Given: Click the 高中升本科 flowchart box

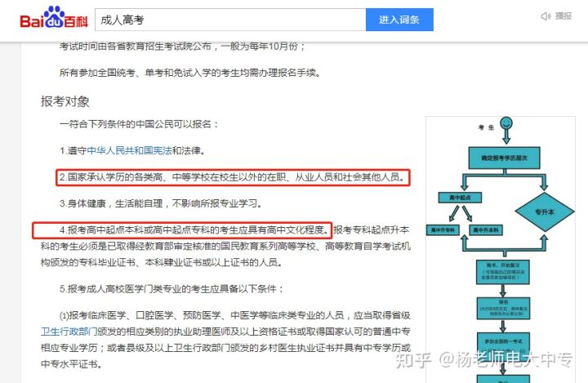Looking at the screenshot, I should coord(486,230).
